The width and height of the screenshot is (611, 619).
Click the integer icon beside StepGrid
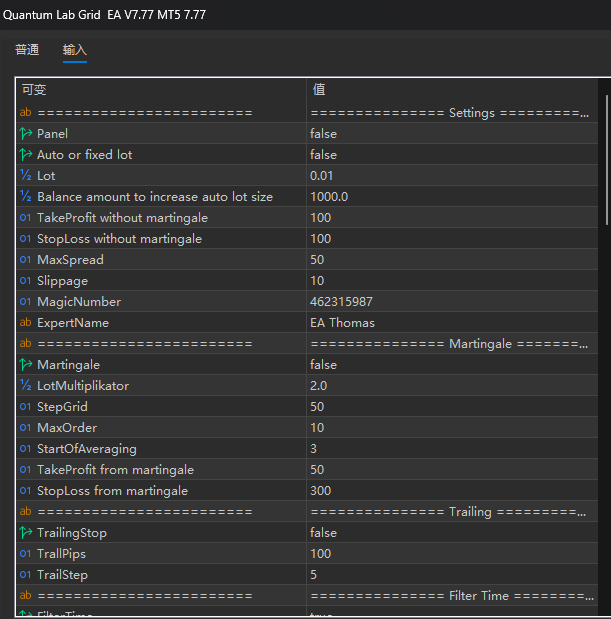pyautogui.click(x=26, y=407)
